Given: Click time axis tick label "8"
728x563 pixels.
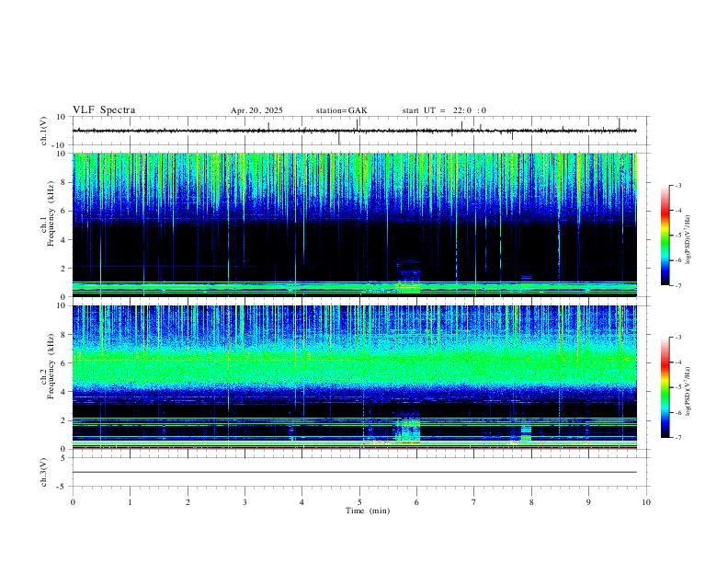Looking at the screenshot, I should (x=531, y=502).
